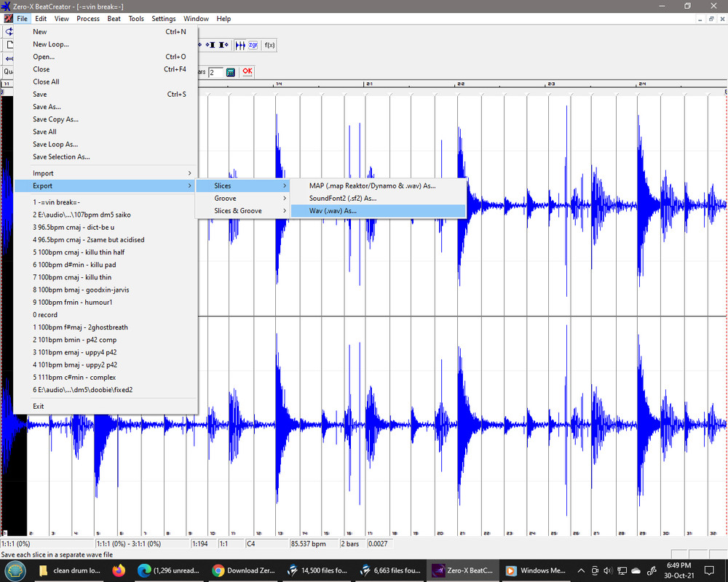Click the new document toolbar icon
This screenshot has height=582, width=728.
[x=9, y=45]
